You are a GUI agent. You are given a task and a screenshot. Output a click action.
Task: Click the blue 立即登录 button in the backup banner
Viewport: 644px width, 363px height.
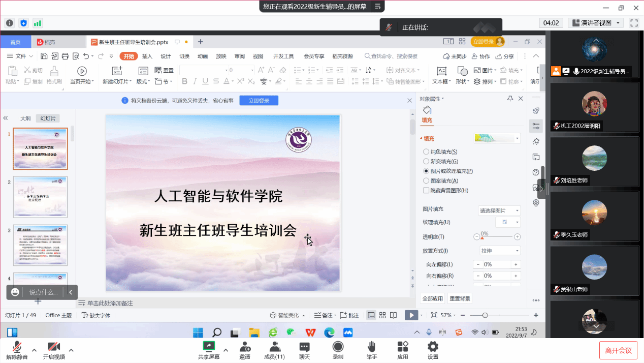pos(259,101)
